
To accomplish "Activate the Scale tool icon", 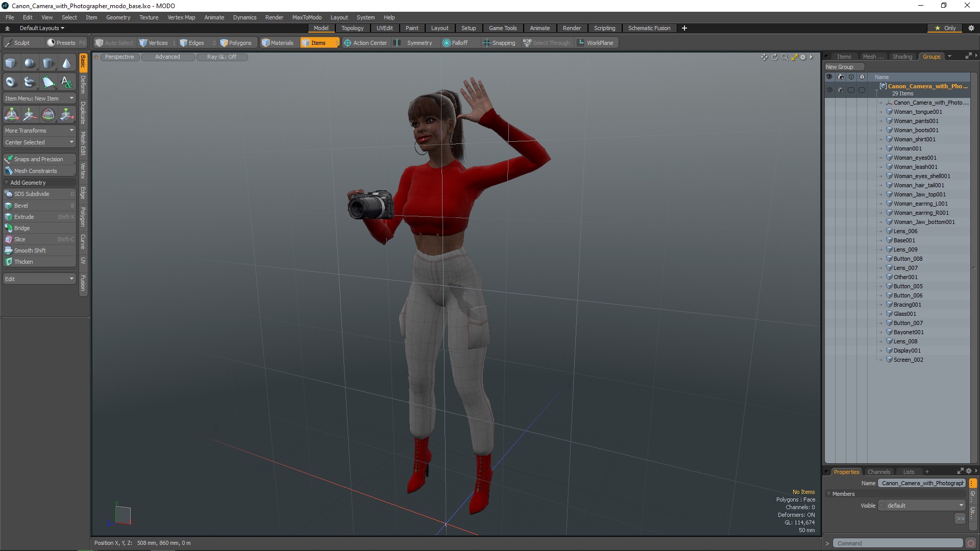I will pos(66,114).
